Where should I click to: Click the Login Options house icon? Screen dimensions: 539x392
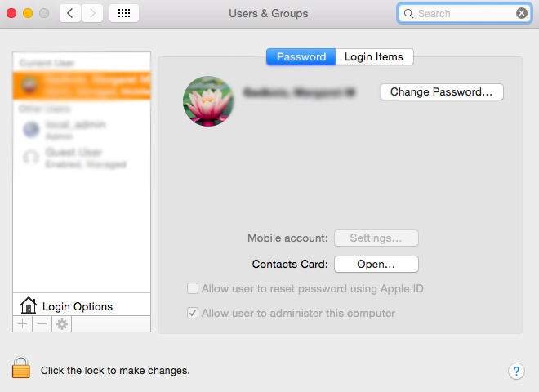click(x=29, y=306)
